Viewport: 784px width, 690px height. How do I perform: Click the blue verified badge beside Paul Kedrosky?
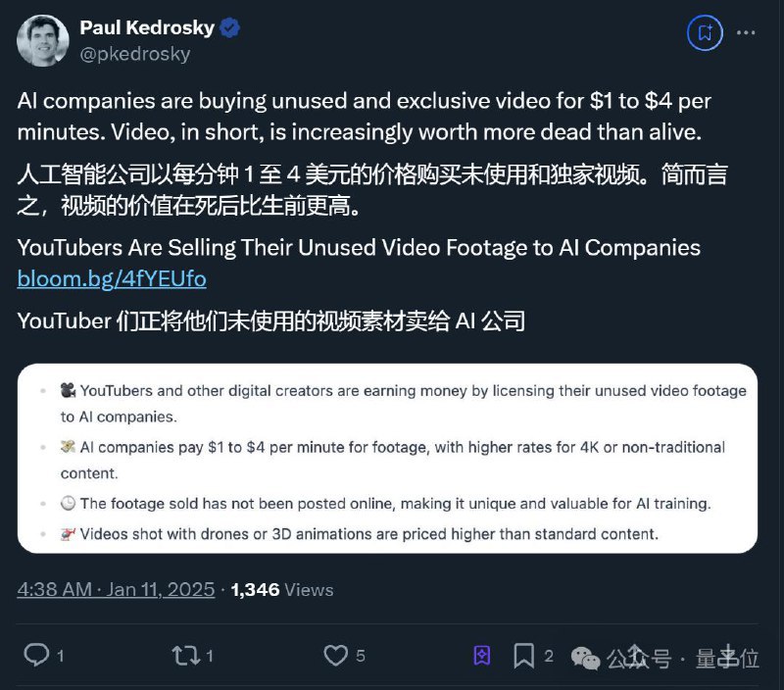tap(230, 27)
